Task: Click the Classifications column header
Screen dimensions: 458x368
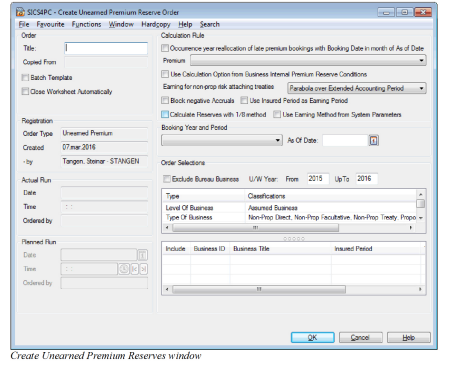Action: (331, 196)
